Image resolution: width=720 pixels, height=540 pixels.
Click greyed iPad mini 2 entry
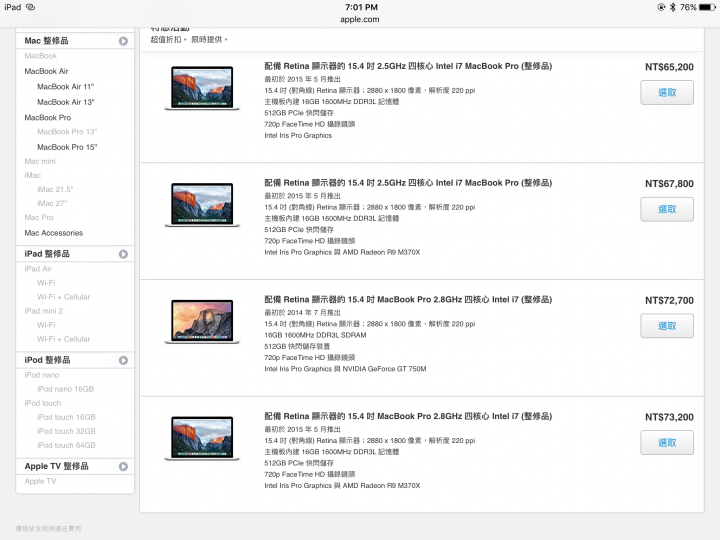[x=44, y=311]
